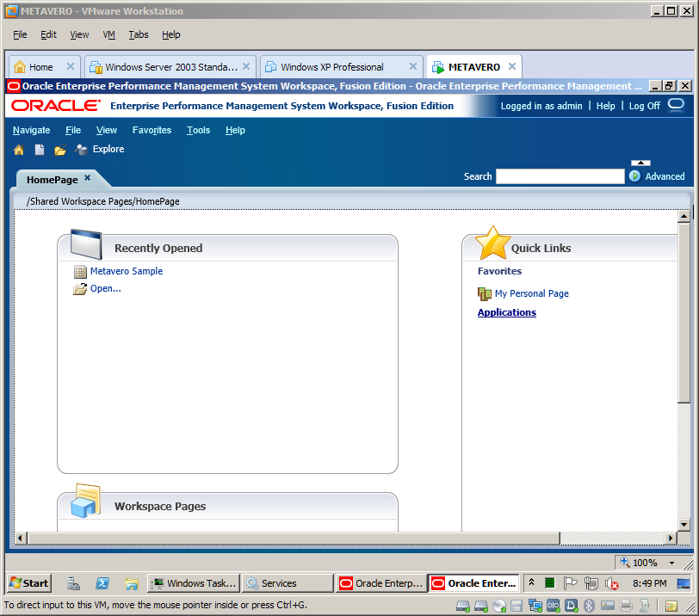The width and height of the screenshot is (699, 616).
Task: Click the VMware floppy drive device icon
Action: coord(517,606)
